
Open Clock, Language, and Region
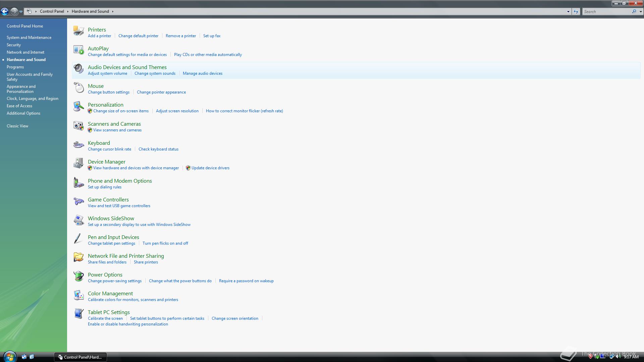pyautogui.click(x=33, y=99)
